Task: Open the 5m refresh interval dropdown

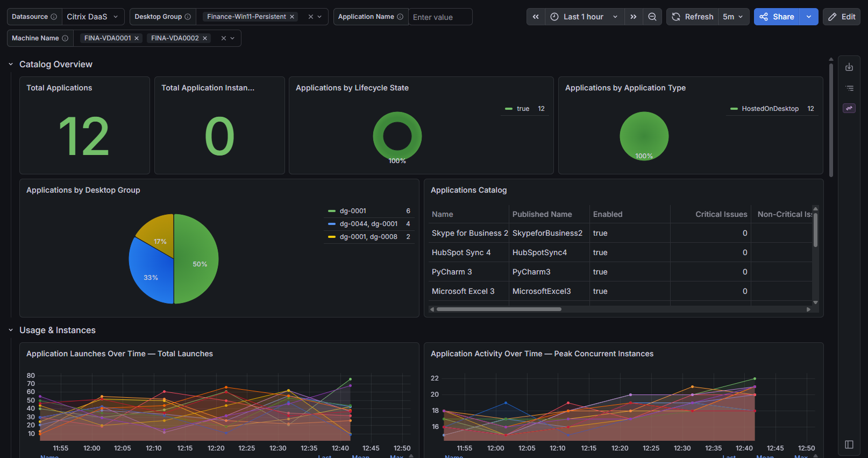Action: pos(733,17)
